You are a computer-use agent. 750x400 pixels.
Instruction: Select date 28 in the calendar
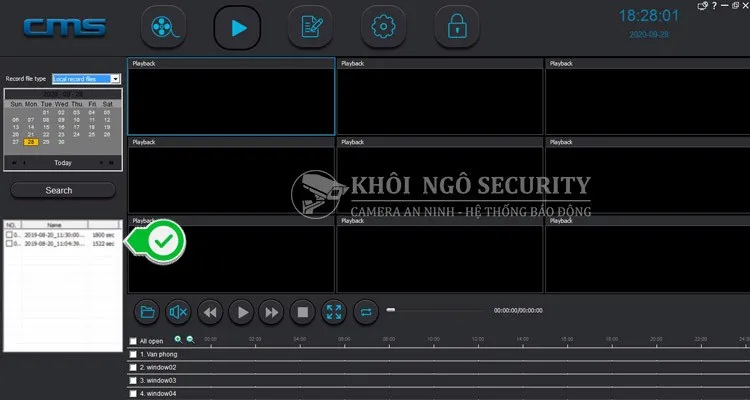pyautogui.click(x=31, y=142)
